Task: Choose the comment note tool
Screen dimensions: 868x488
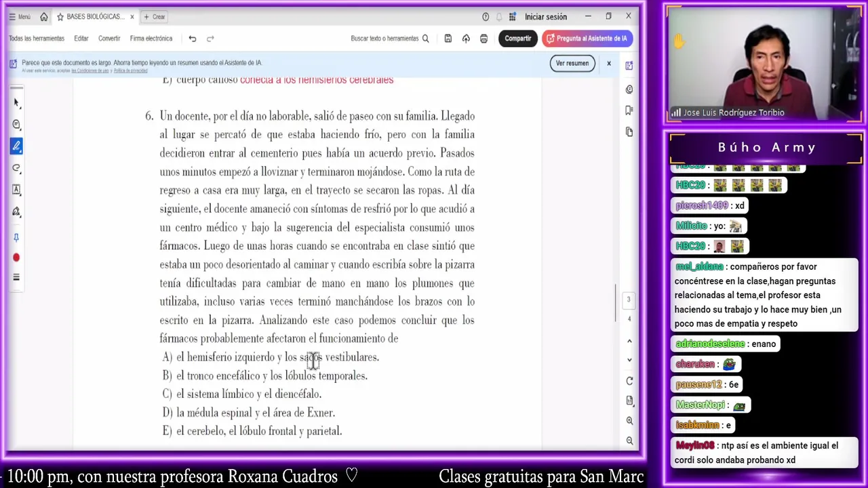Action: 16,125
